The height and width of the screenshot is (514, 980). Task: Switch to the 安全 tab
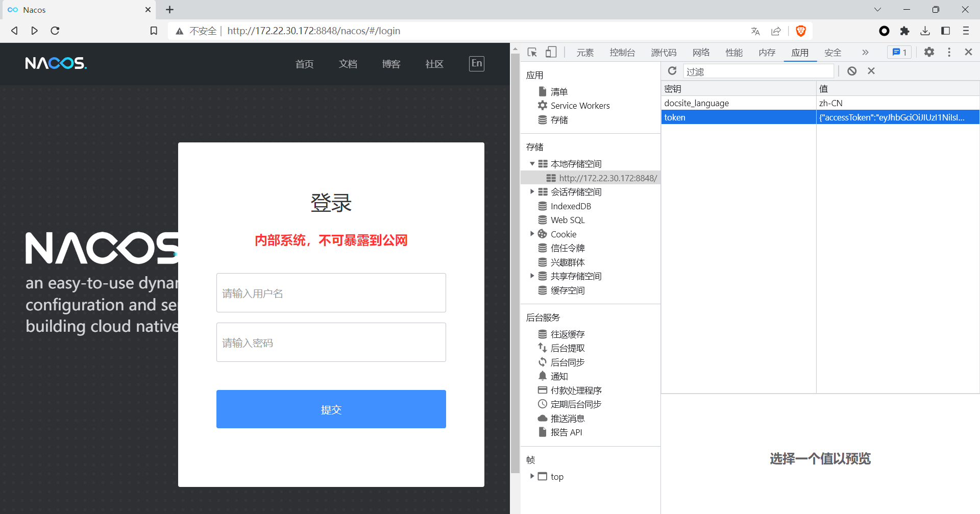[x=832, y=53]
